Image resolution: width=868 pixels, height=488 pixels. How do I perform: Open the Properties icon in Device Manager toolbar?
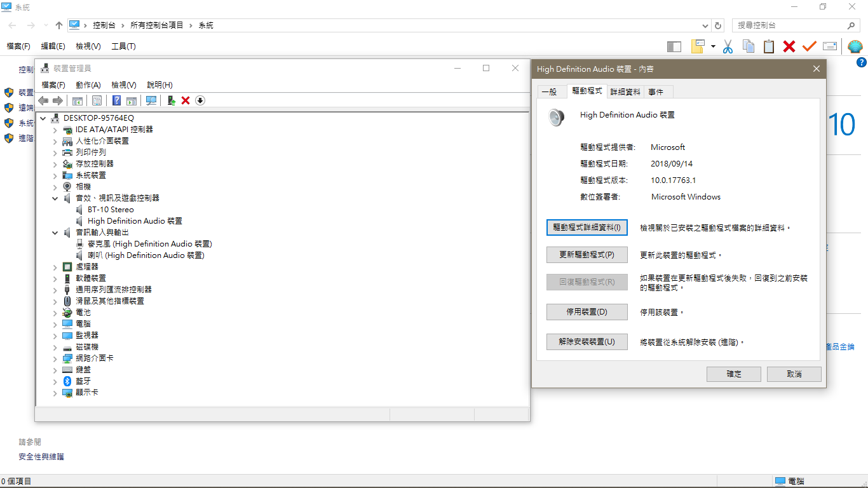[x=97, y=100]
